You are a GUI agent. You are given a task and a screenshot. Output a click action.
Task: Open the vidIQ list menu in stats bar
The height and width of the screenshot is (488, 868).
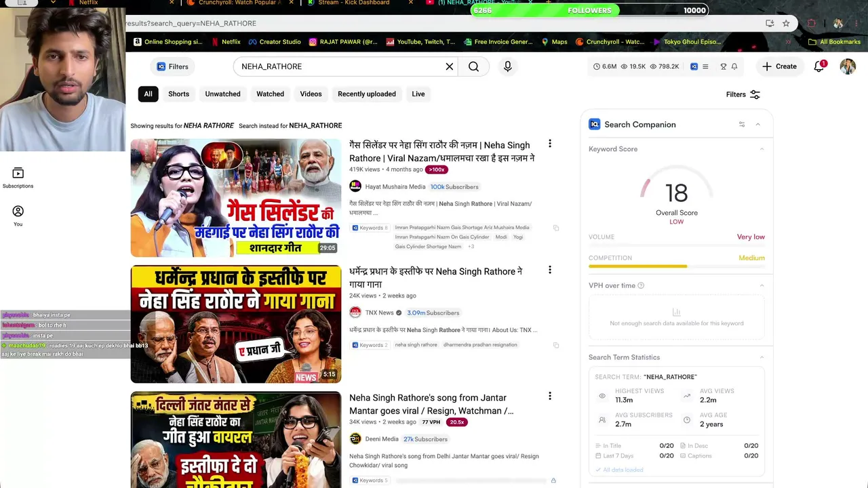point(705,66)
